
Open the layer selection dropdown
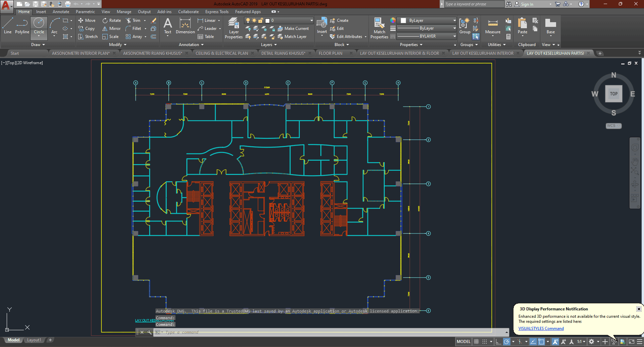click(x=311, y=20)
